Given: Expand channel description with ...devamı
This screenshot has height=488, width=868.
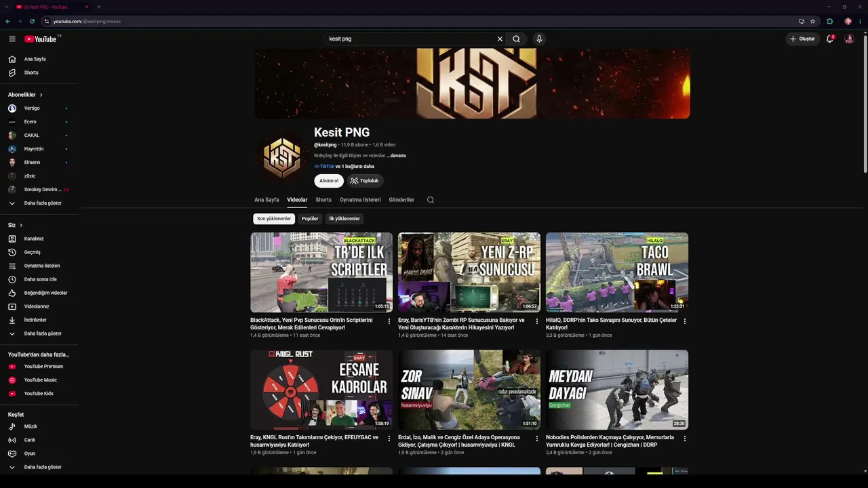Looking at the screenshot, I should click(397, 156).
